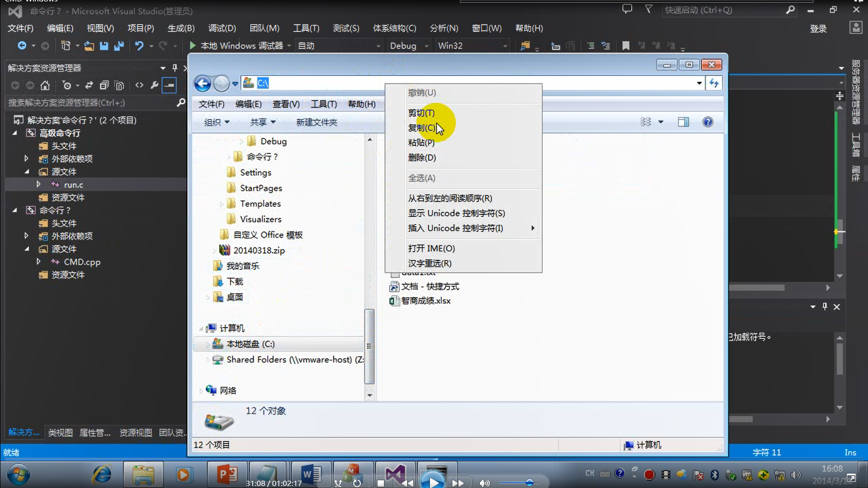Screen dimensions: 868x488
Task: Click the Sync with Active Document icon
Action: tap(89, 85)
